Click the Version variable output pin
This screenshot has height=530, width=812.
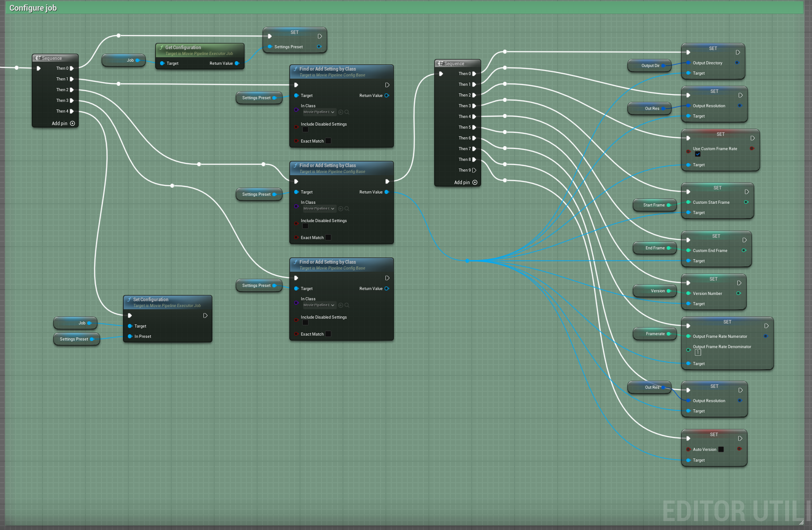(669, 291)
